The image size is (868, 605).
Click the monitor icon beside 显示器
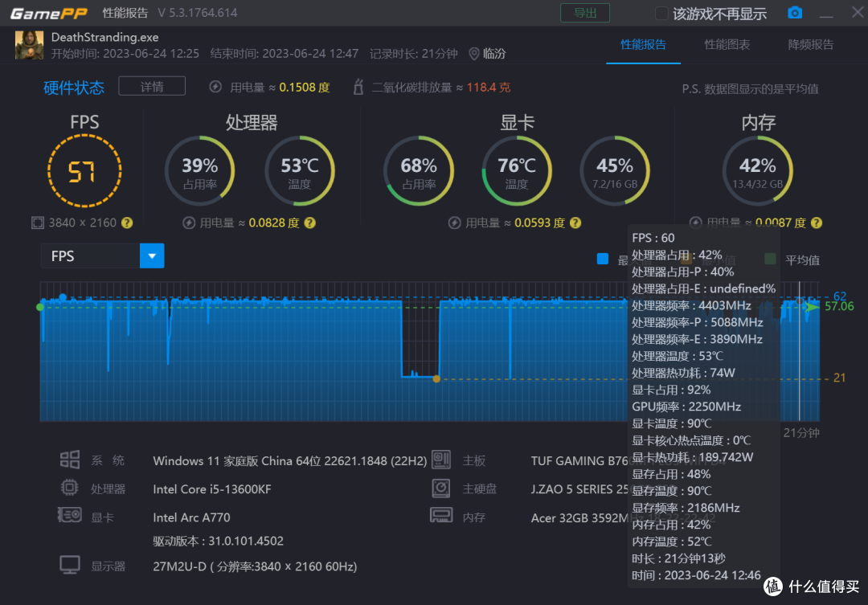pos(70,565)
